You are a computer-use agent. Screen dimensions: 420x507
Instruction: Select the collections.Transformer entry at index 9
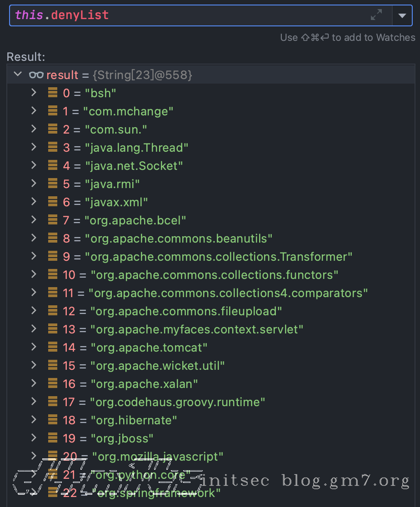(x=218, y=257)
